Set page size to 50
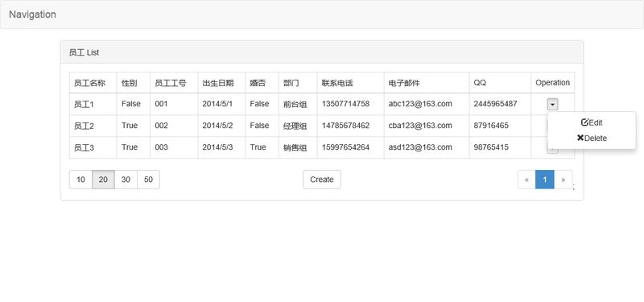 click(x=149, y=180)
